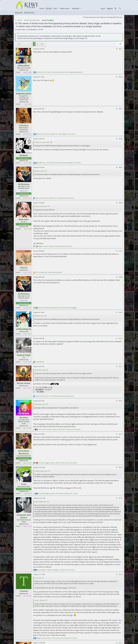The height and width of the screenshot is (644, 138).
Task: Select the Chat nav item
Action: click(x=55, y=8)
